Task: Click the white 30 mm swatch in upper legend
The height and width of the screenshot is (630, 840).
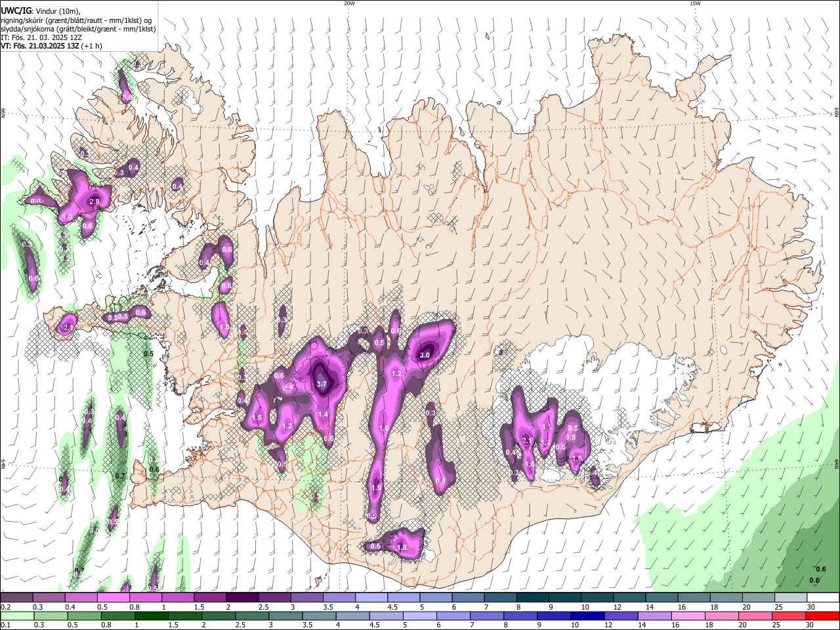Action: 822,598
